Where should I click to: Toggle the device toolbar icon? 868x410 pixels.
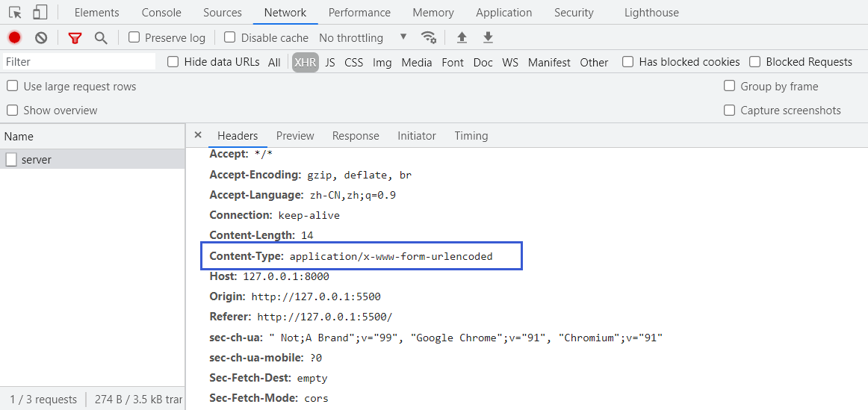tap(40, 12)
